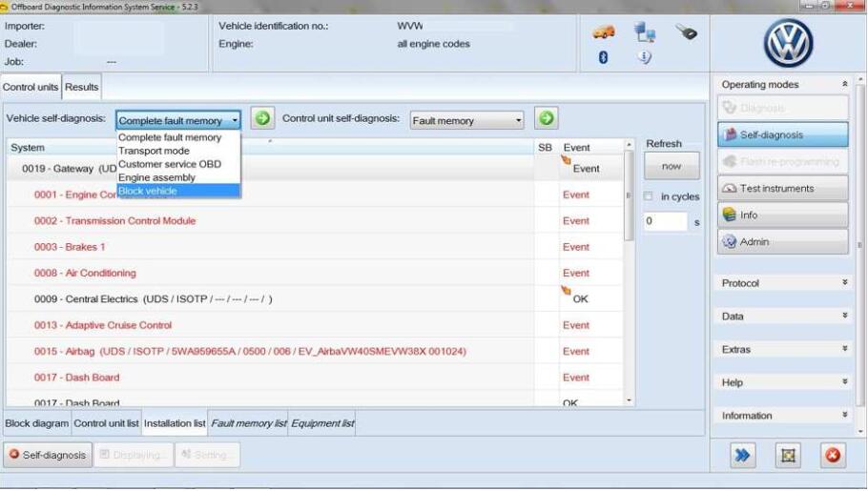
Task: Click the refresh seconds input field
Action: tap(666, 221)
